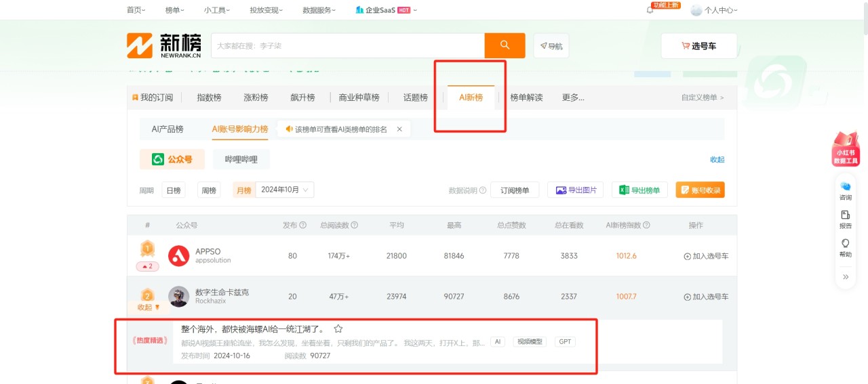Click the APPSO AI index value 1012.6
The height and width of the screenshot is (384, 868).
tap(626, 256)
